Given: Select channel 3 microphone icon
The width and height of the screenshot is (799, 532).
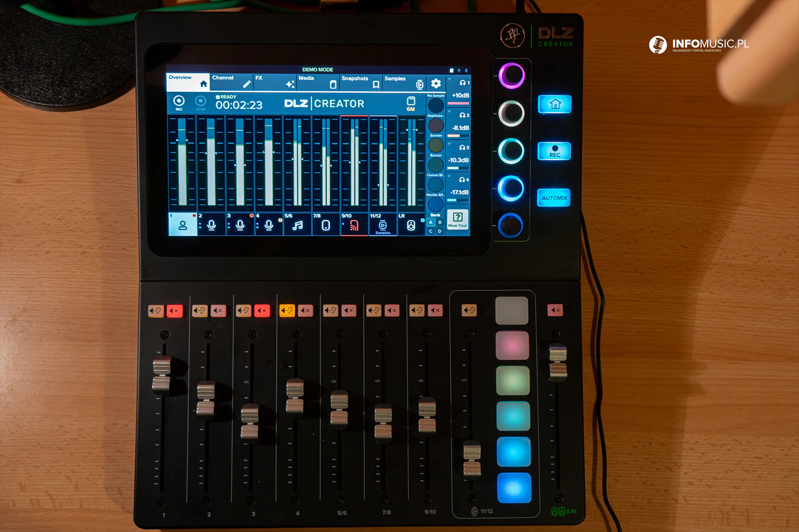Looking at the screenshot, I should [x=240, y=225].
